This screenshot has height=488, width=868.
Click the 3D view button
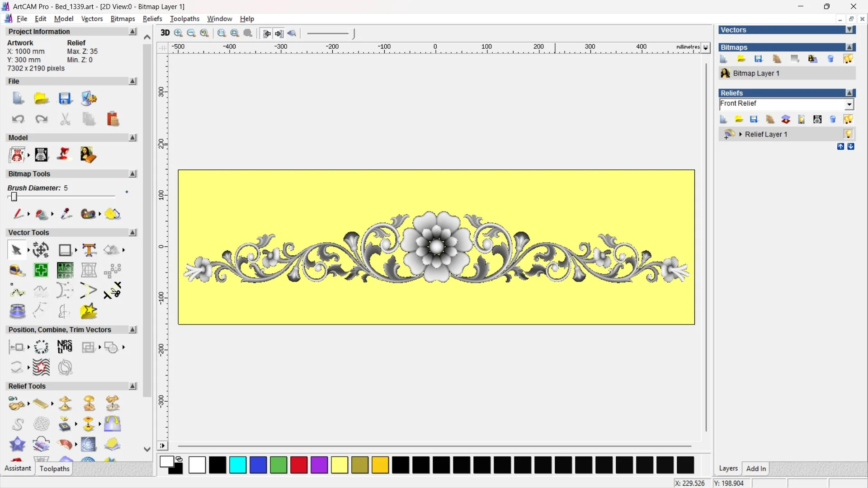tap(165, 33)
